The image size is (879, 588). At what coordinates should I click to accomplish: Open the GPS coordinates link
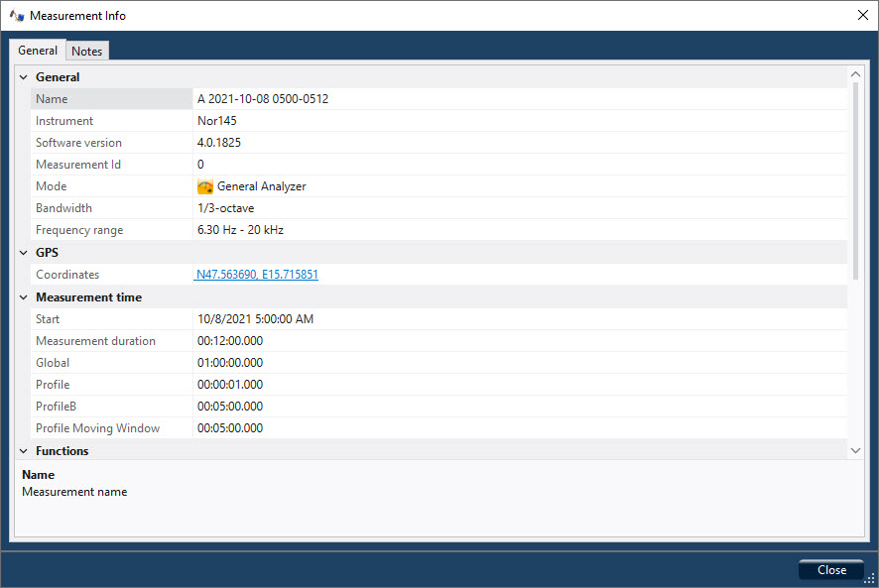point(257,275)
